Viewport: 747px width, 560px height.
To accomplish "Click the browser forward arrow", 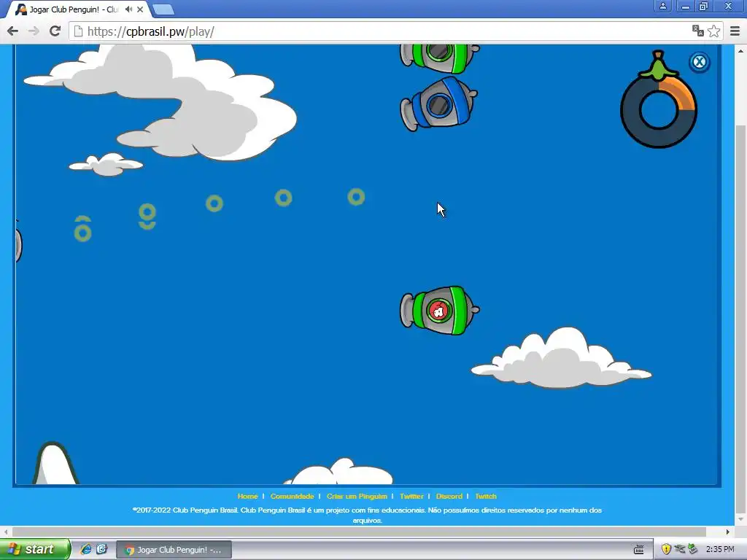I will [34, 31].
